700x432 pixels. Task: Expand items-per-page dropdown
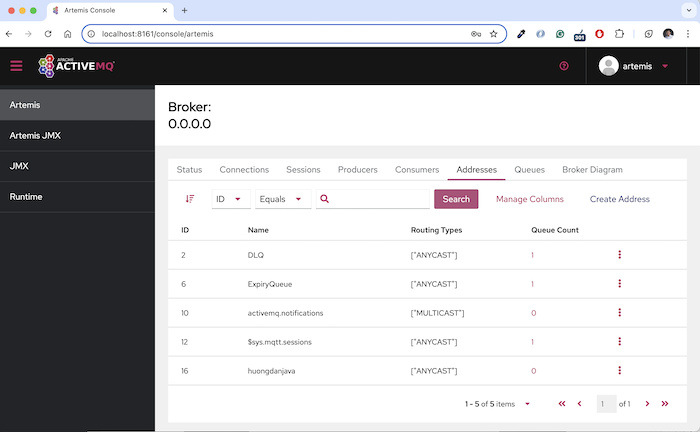[527, 404]
